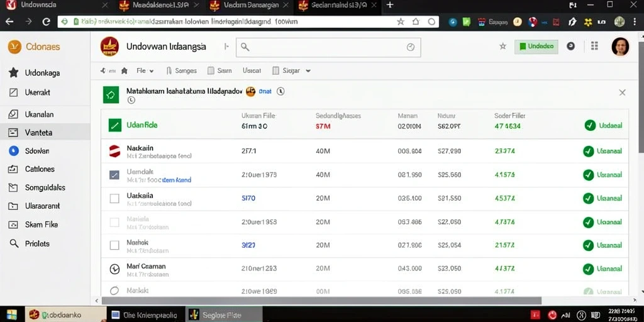The height and width of the screenshot is (322, 644).
Task: Open Somguldales in the sidebar
Action: (37, 187)
